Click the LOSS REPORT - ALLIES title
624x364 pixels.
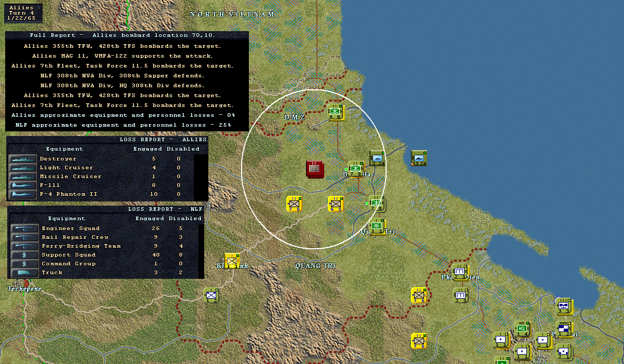pyautogui.click(x=163, y=140)
